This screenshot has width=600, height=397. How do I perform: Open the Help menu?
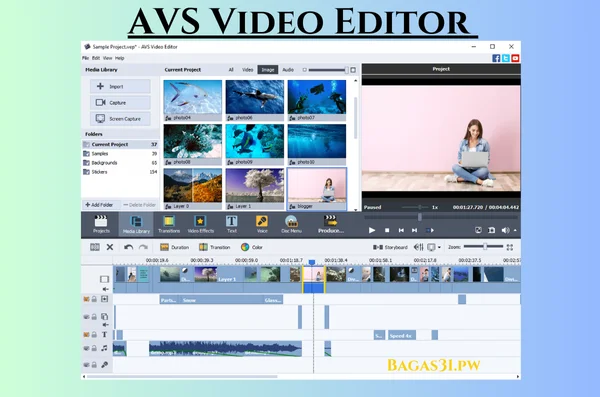click(119, 58)
